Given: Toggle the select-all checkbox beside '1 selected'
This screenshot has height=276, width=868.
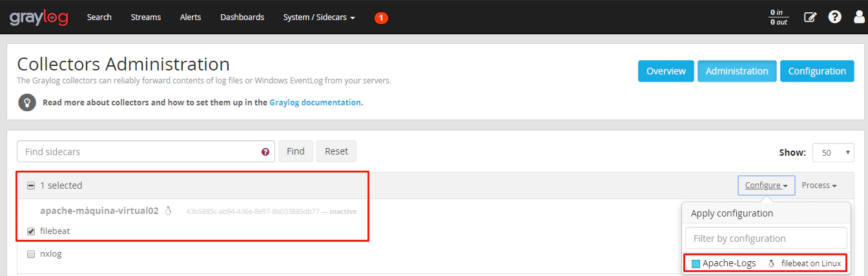Looking at the screenshot, I should pos(31,186).
